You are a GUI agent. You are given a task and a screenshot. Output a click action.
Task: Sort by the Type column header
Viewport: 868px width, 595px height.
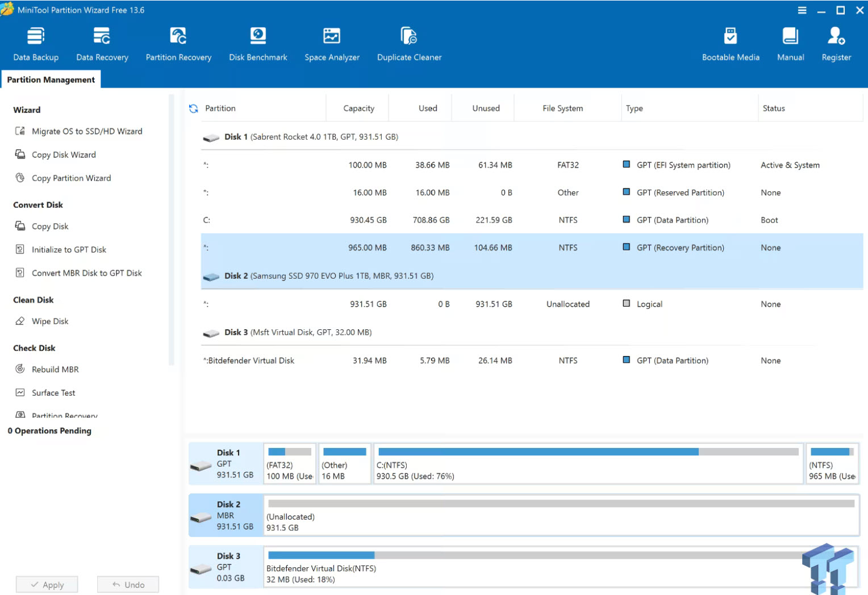pyautogui.click(x=635, y=108)
